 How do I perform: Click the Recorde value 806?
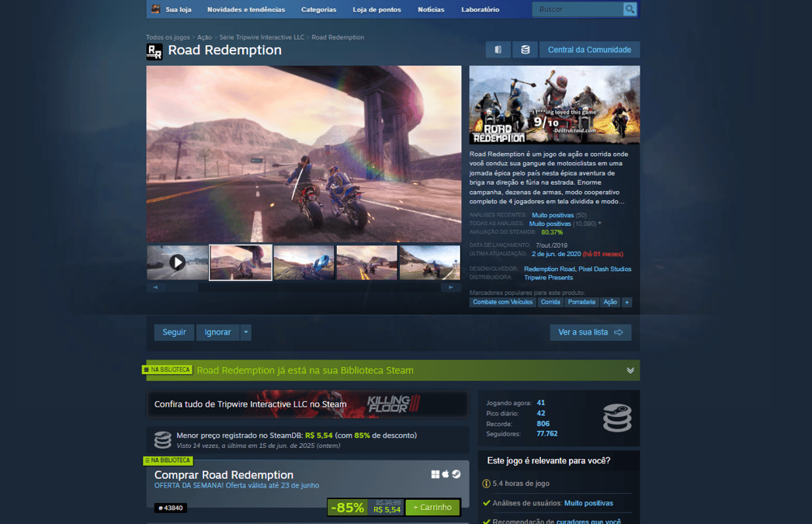pos(543,424)
